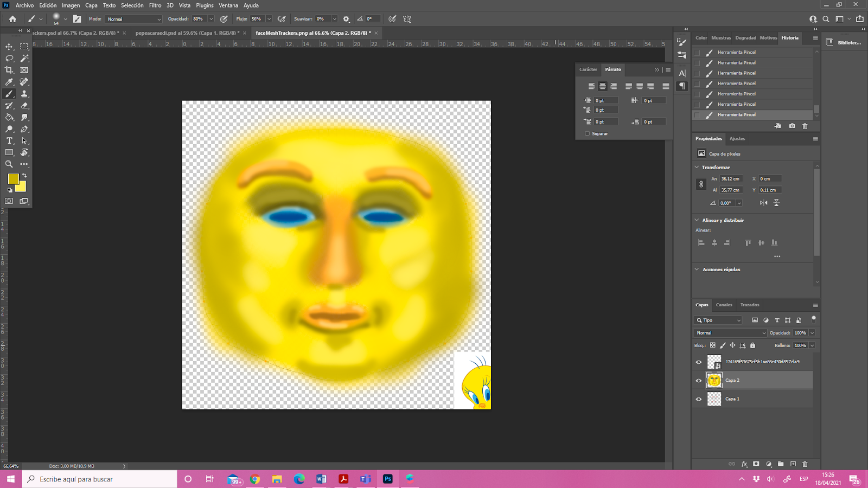
Task: Open layer filter Tipo dropdown
Action: [718, 320]
